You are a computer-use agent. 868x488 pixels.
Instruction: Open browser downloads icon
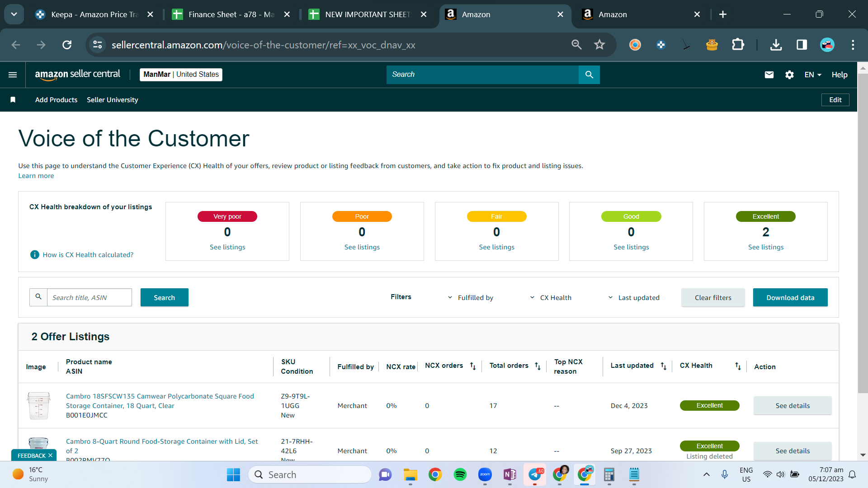(x=776, y=45)
